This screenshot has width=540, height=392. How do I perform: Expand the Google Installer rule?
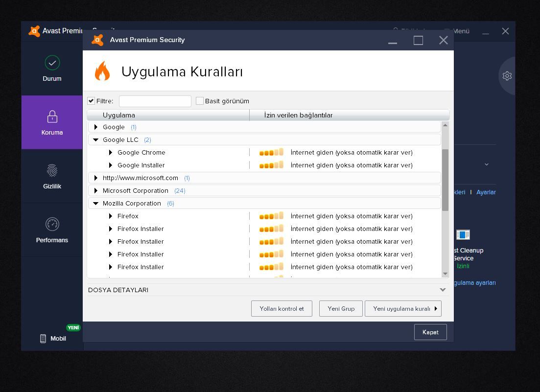pos(111,165)
